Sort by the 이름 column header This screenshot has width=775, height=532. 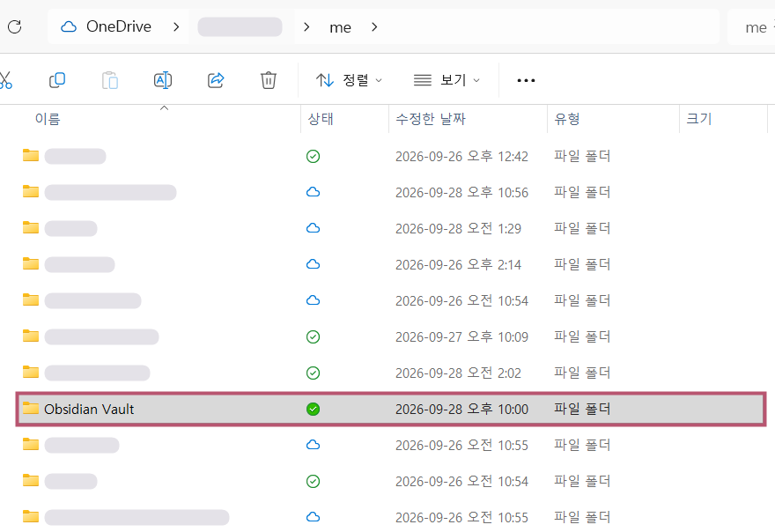[48, 119]
